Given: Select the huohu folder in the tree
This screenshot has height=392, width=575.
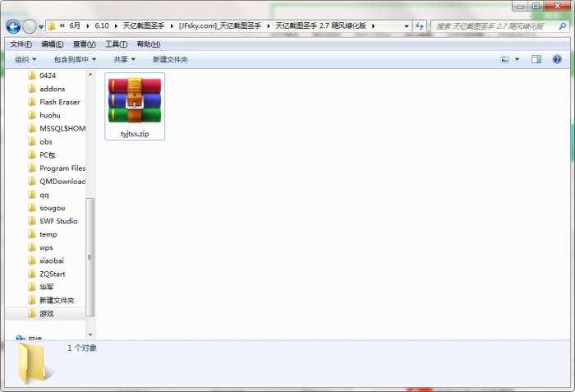Looking at the screenshot, I should (x=50, y=115).
